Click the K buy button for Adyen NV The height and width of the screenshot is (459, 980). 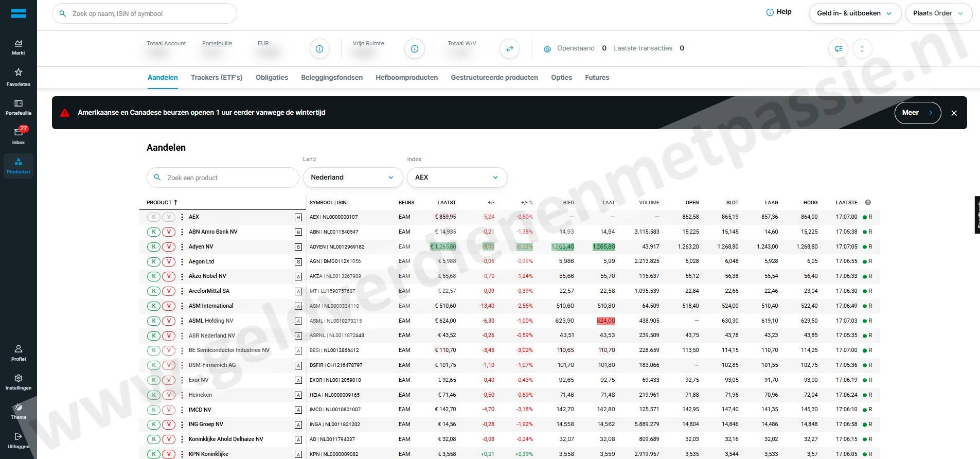(153, 247)
